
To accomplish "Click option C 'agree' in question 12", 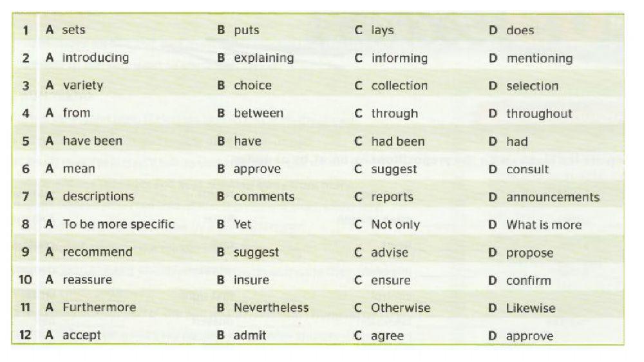I will (x=387, y=336).
